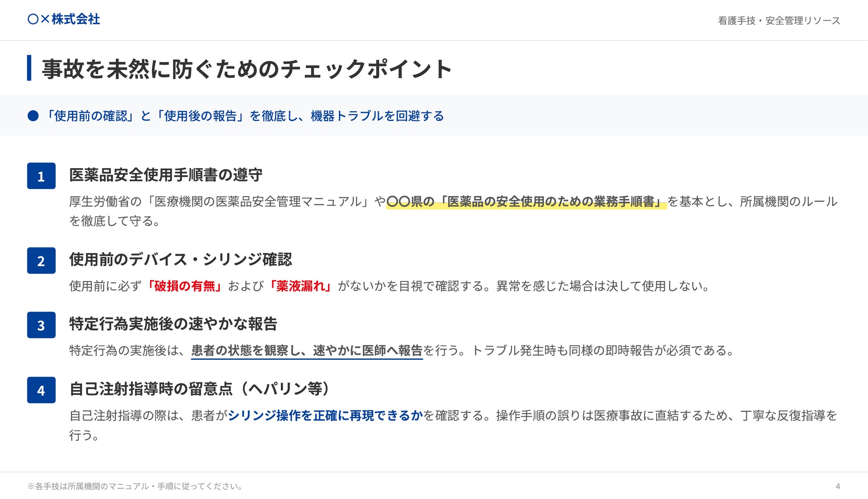Click the blue bullet circle in the subtitle
This screenshot has width=868, height=499.
(x=33, y=116)
